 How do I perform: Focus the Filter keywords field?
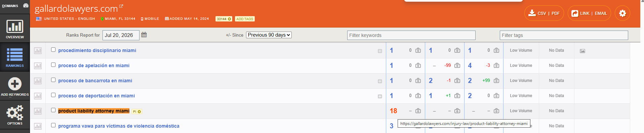click(411, 35)
